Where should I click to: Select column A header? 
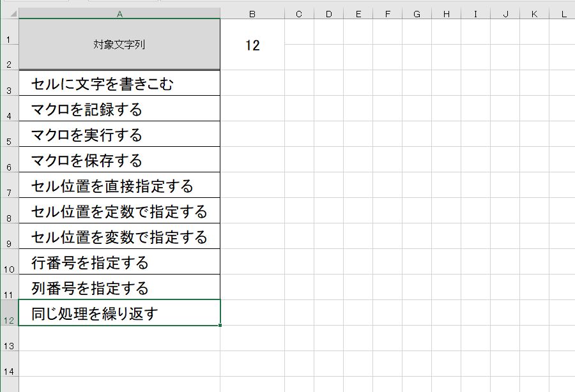[x=119, y=13]
